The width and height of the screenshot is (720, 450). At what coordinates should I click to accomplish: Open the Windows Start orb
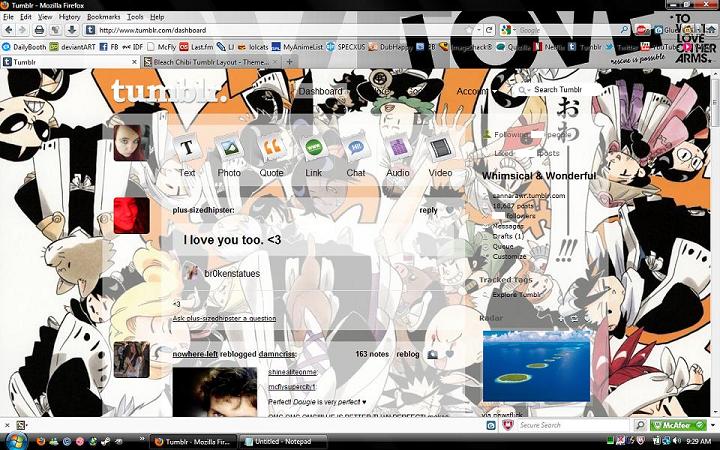point(15,441)
